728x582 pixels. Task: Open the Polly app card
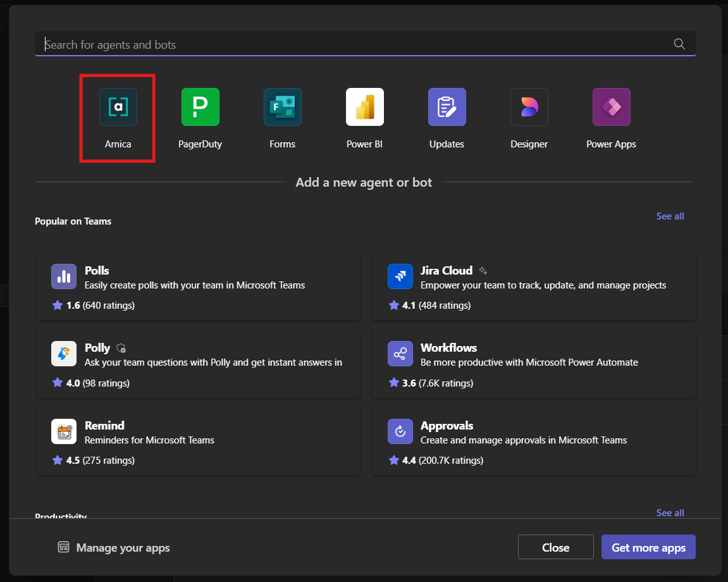[x=198, y=364]
